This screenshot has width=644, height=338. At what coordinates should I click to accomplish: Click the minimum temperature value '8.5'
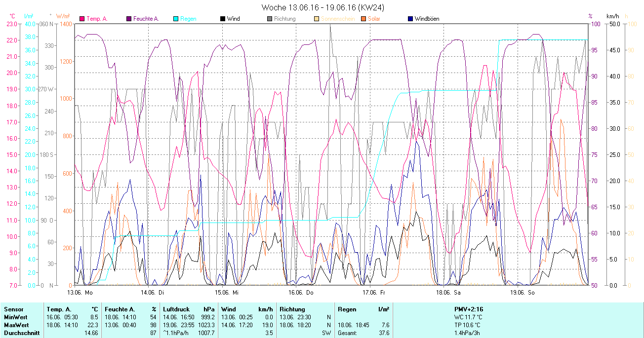(x=94, y=317)
